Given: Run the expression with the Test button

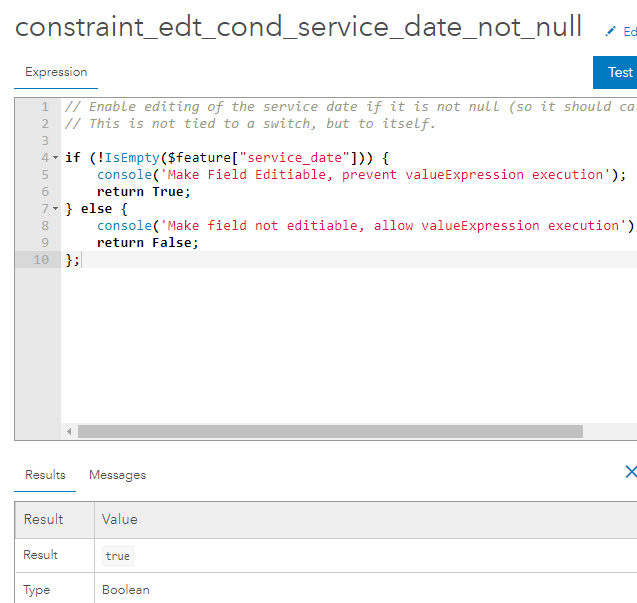Looking at the screenshot, I should tap(619, 72).
